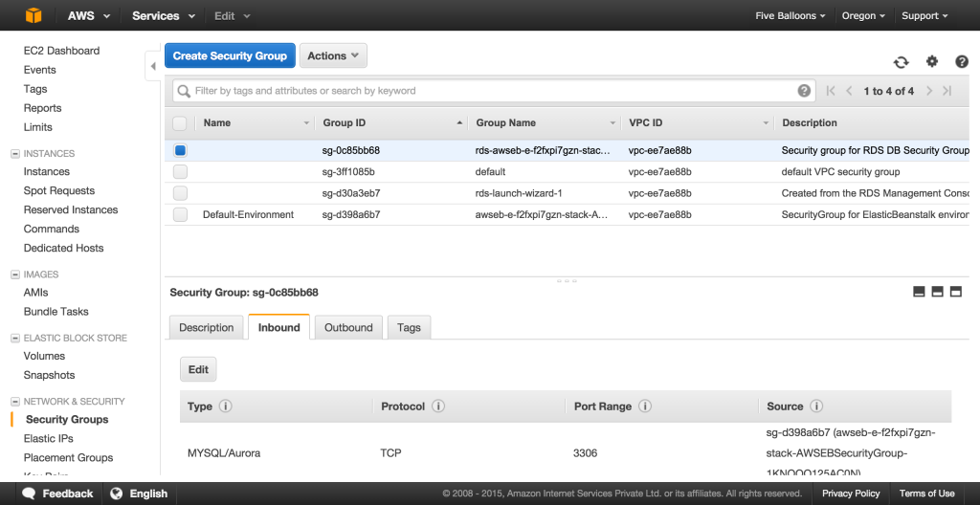Image resolution: width=980 pixels, height=505 pixels.
Task: Open Elastic IPs in sidebar
Action: point(48,438)
